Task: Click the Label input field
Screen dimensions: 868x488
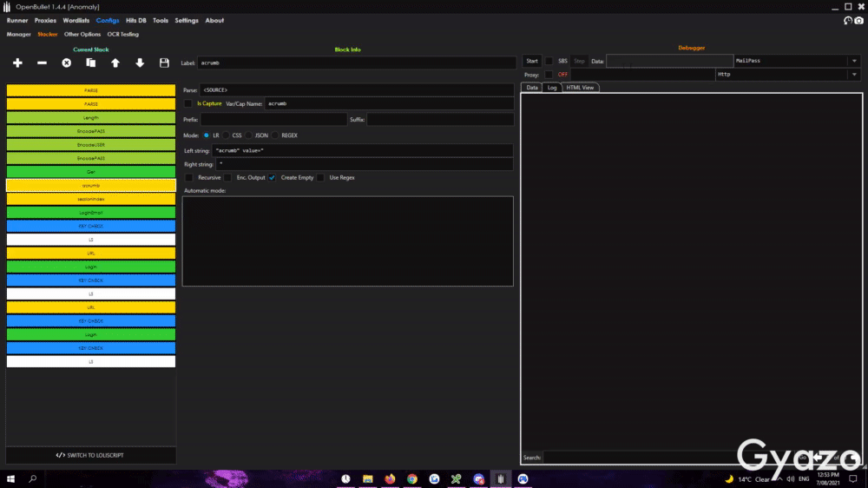Action: (357, 63)
